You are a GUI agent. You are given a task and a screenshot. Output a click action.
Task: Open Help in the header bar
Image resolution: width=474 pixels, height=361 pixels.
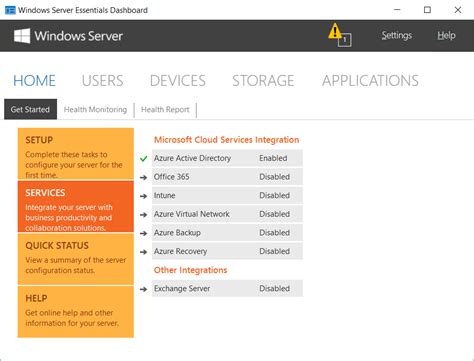[446, 35]
